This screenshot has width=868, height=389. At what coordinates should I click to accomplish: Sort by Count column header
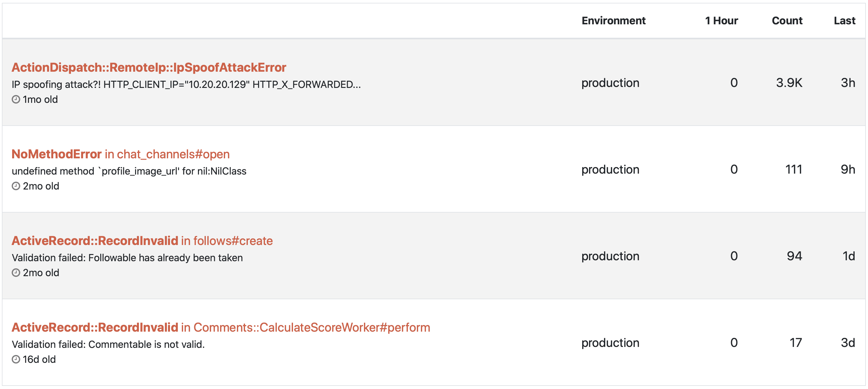787,21
